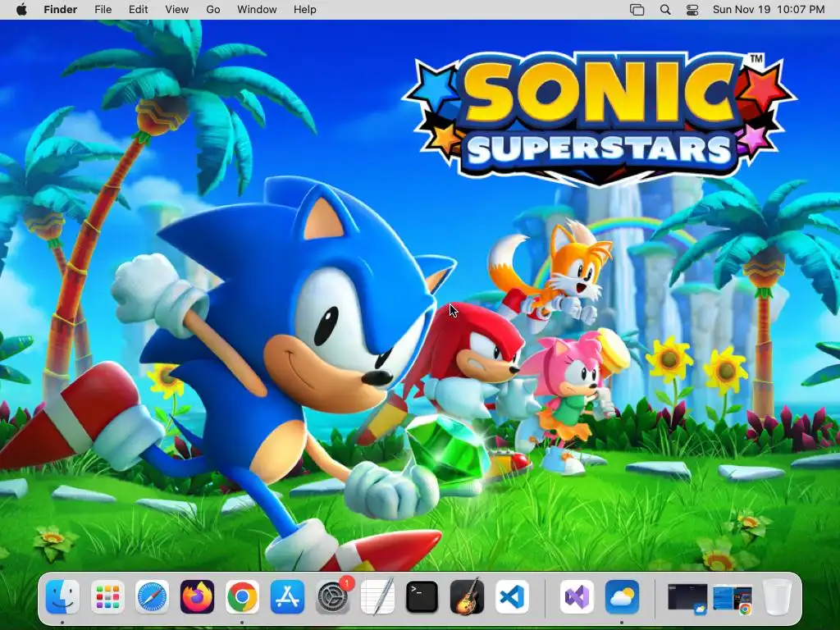Launch Firefox from the Dock
Screen dimensions: 840x630
(x=197, y=596)
